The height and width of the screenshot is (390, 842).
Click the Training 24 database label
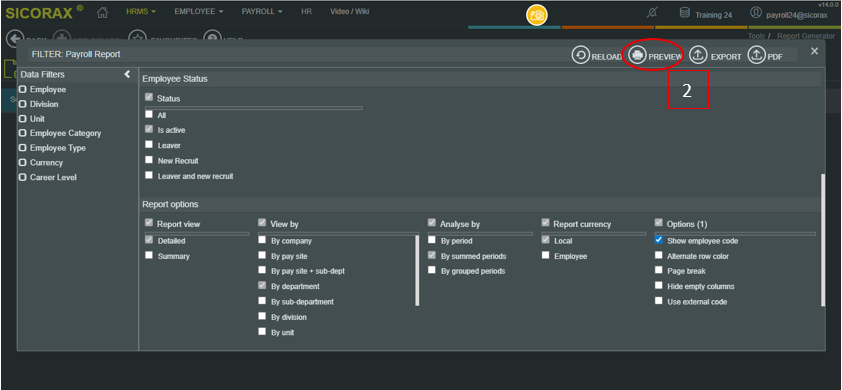coord(713,15)
